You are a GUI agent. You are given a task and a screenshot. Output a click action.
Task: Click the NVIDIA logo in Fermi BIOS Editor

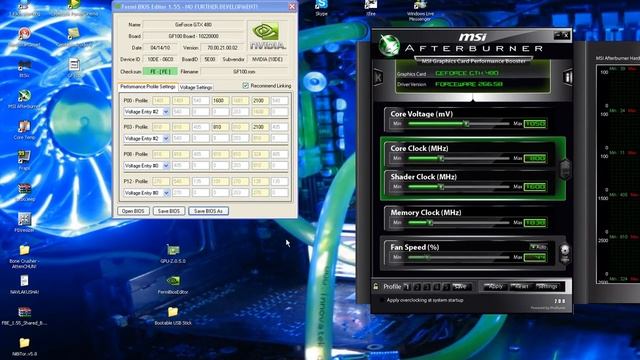click(267, 36)
